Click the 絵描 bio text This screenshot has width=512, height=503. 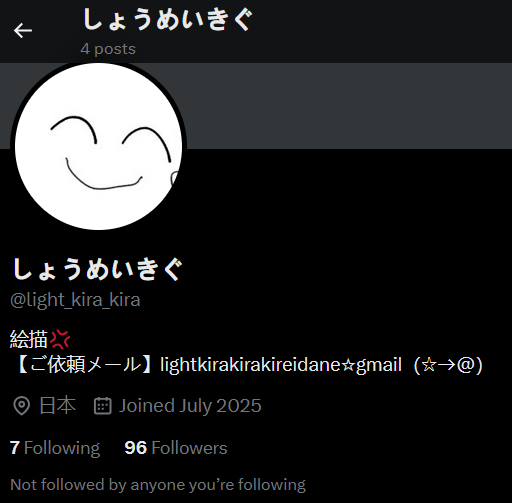pos(29,339)
